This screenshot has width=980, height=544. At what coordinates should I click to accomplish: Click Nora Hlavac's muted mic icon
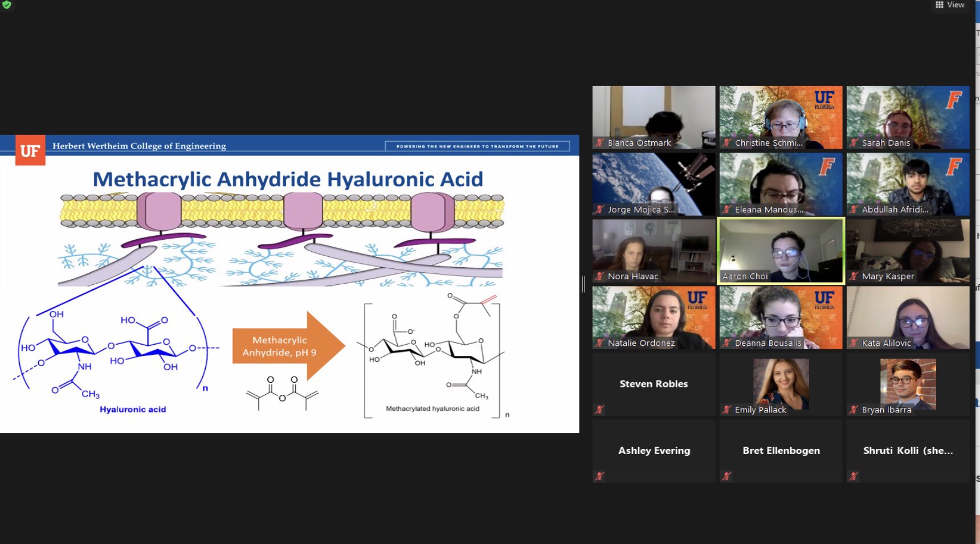point(599,276)
